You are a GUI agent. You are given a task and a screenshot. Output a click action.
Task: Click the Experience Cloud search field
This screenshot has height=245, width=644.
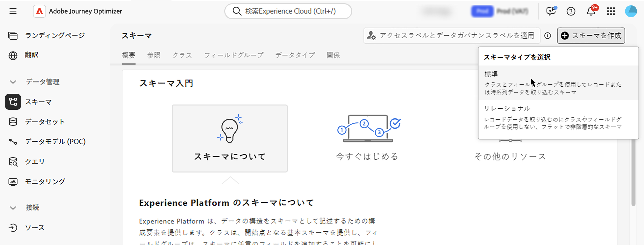[288, 11]
